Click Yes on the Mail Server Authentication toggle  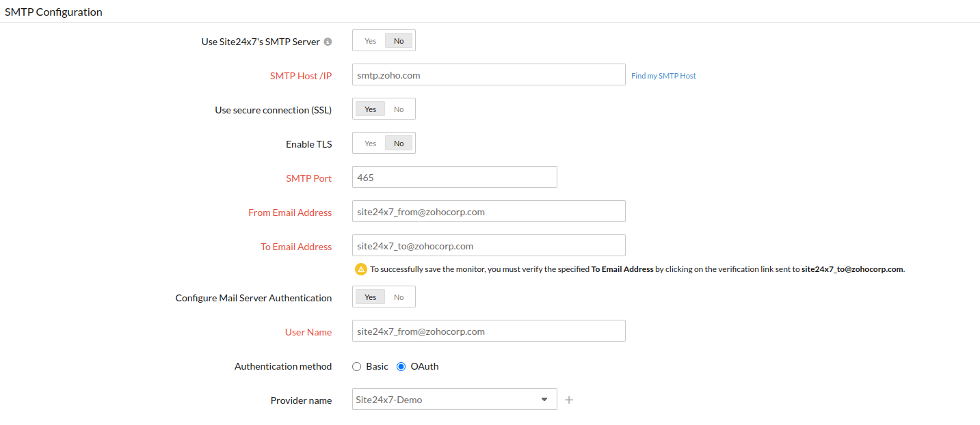pyautogui.click(x=370, y=297)
